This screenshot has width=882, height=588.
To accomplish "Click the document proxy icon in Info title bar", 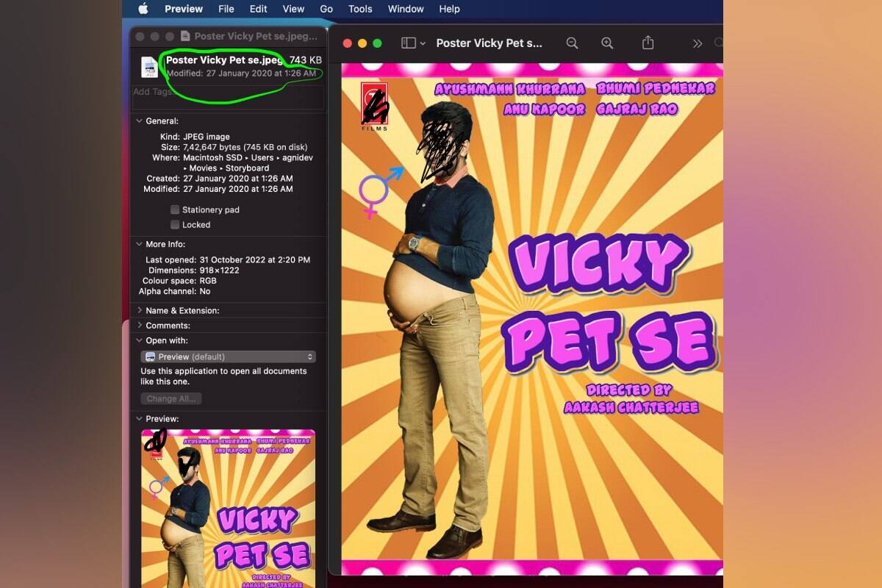I will [185, 36].
